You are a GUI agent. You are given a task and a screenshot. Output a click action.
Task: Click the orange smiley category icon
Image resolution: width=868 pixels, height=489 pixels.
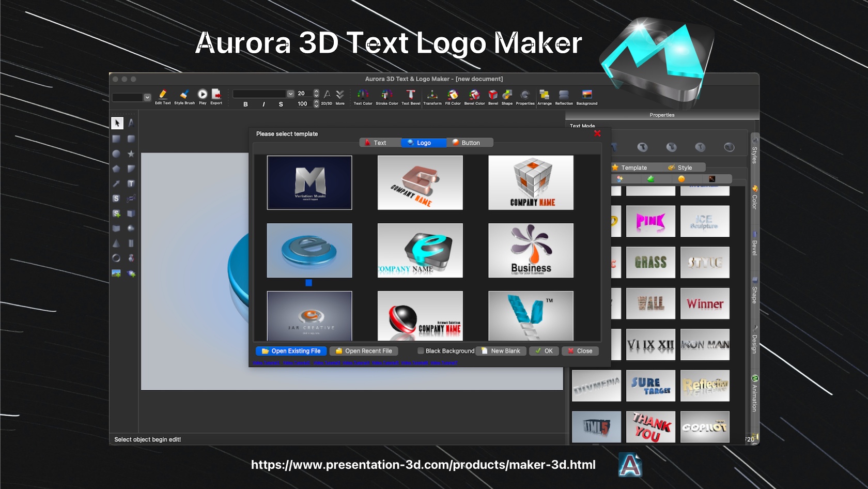click(681, 179)
